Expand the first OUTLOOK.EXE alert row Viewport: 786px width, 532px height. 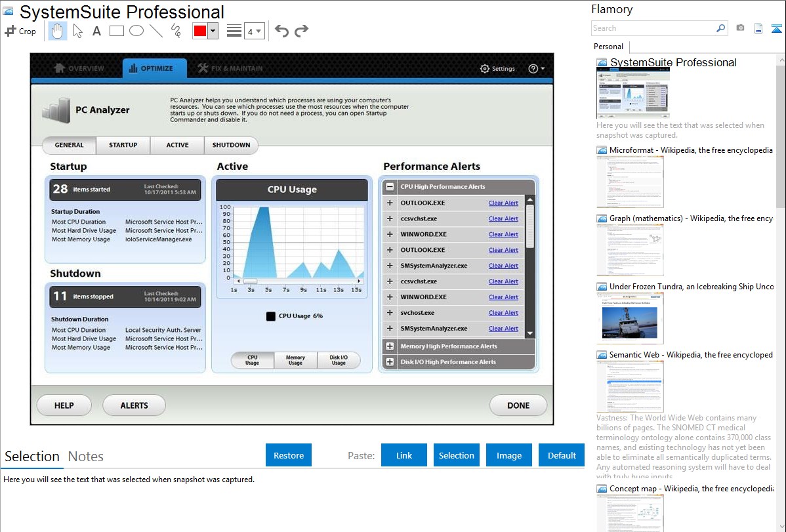tap(390, 203)
